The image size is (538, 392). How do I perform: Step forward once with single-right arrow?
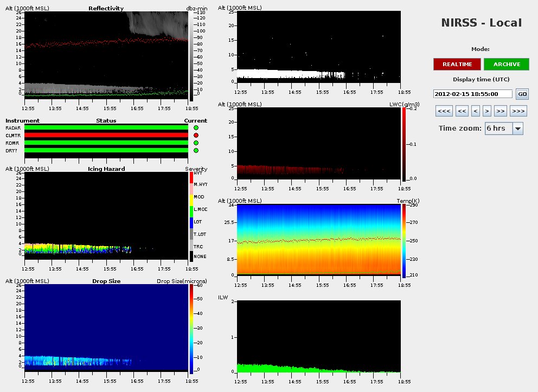487,111
